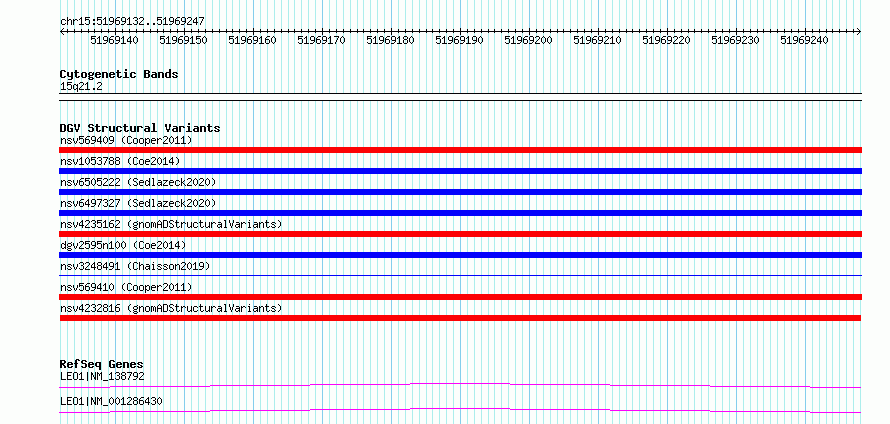Click the Cytogenetic Bands track title
The image size is (890, 424).
pos(119,74)
